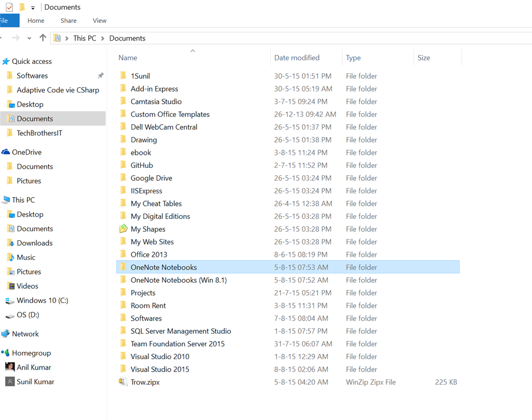
Task: Open Documents under OneDrive
Action: click(35, 166)
